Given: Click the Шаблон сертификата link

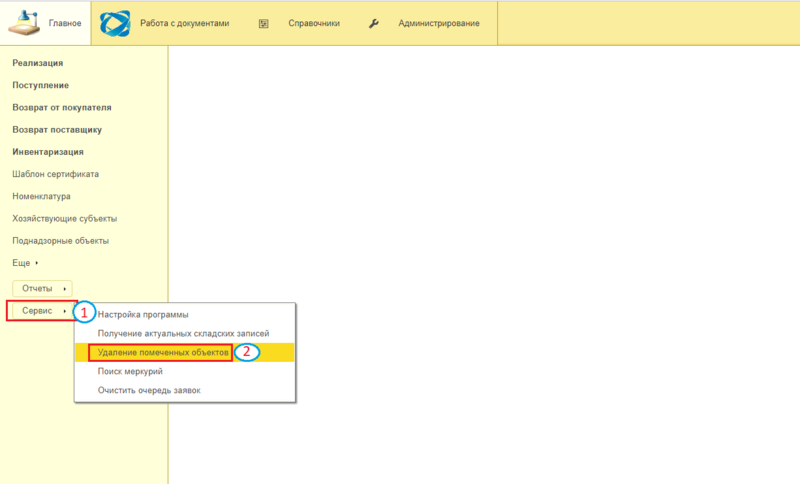Looking at the screenshot, I should tap(55, 174).
